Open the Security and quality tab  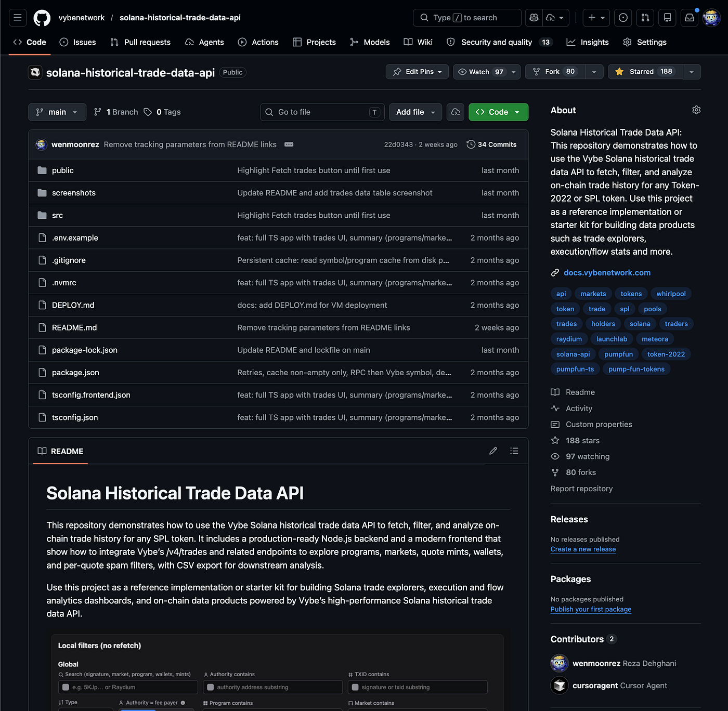tap(499, 42)
